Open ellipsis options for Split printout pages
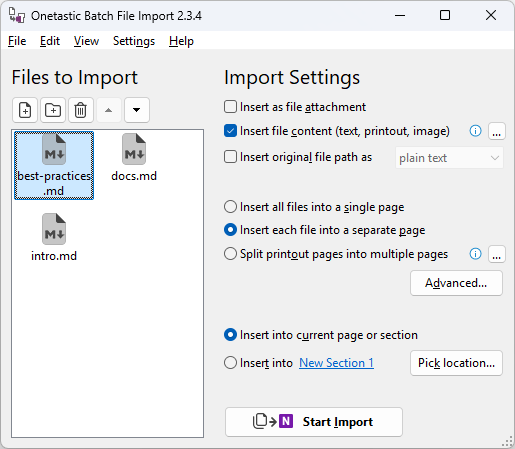This screenshot has height=449, width=515. pyautogui.click(x=497, y=254)
